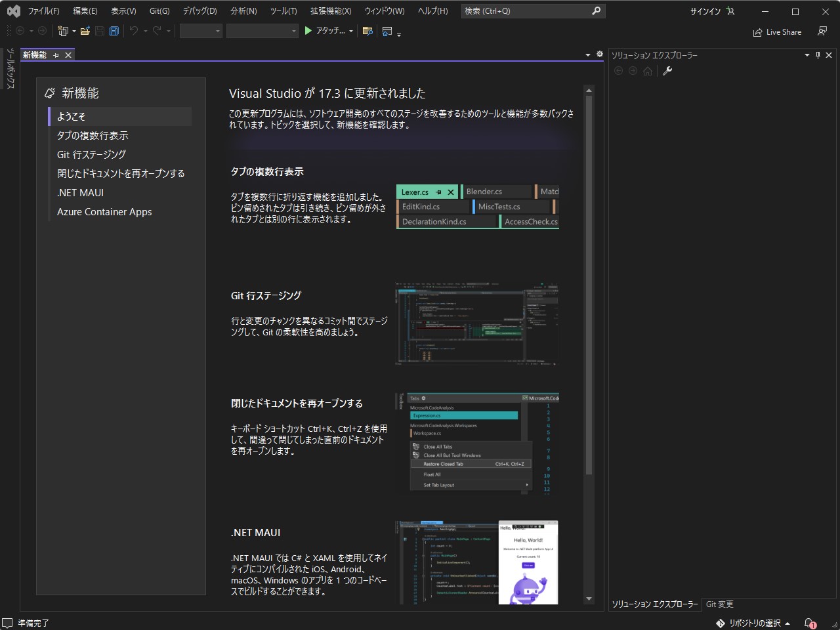Screen dimensions: 840x630
Task: Click the search magnifier icon
Action: pyautogui.click(x=596, y=11)
